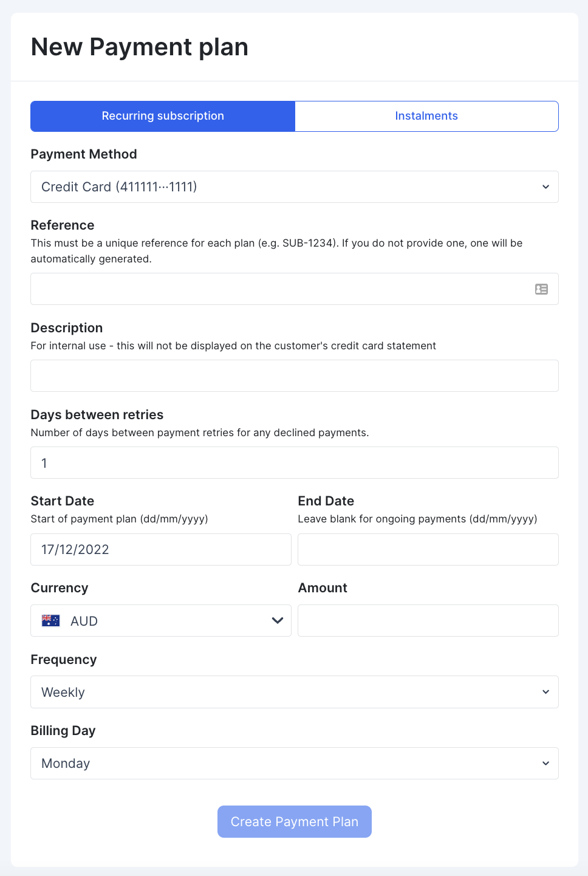The width and height of the screenshot is (588, 876).
Task: Click the Australian flag icon in Currency
Action: pos(50,620)
